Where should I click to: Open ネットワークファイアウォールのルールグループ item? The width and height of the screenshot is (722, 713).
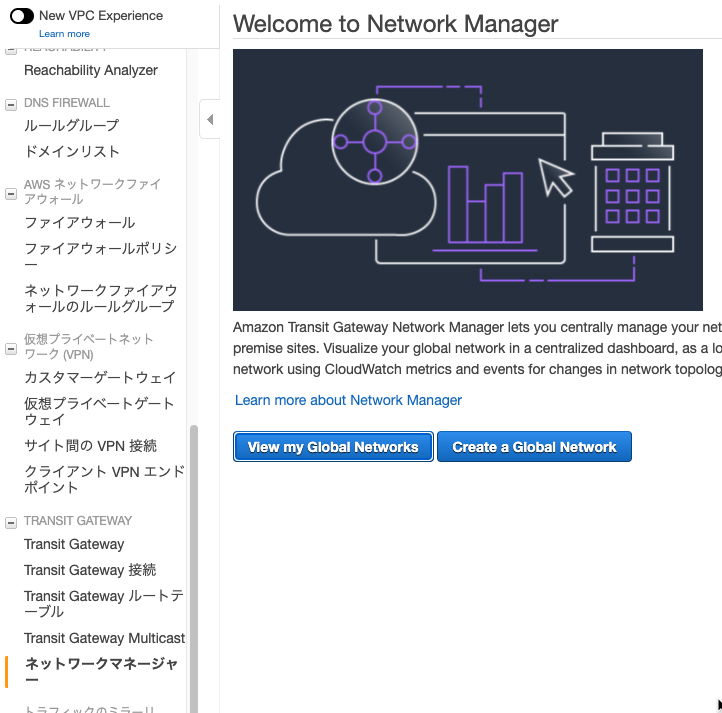(100, 298)
